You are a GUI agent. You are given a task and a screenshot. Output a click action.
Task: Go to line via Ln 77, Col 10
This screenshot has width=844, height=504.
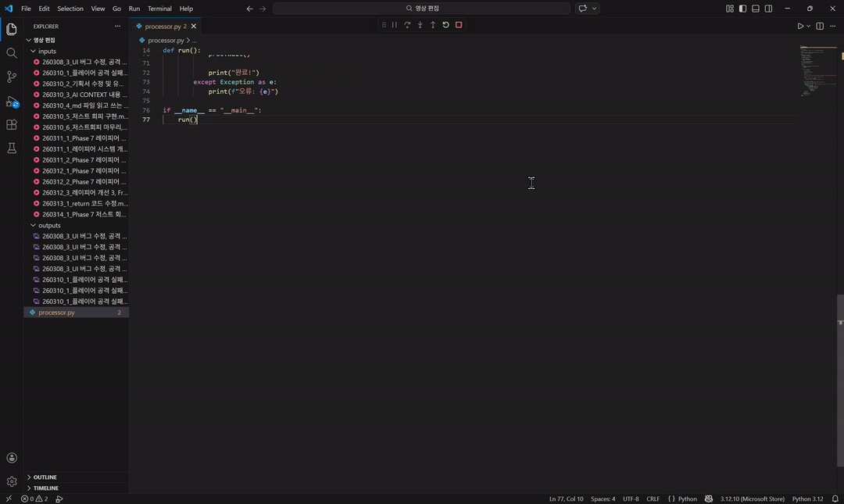tap(566, 499)
